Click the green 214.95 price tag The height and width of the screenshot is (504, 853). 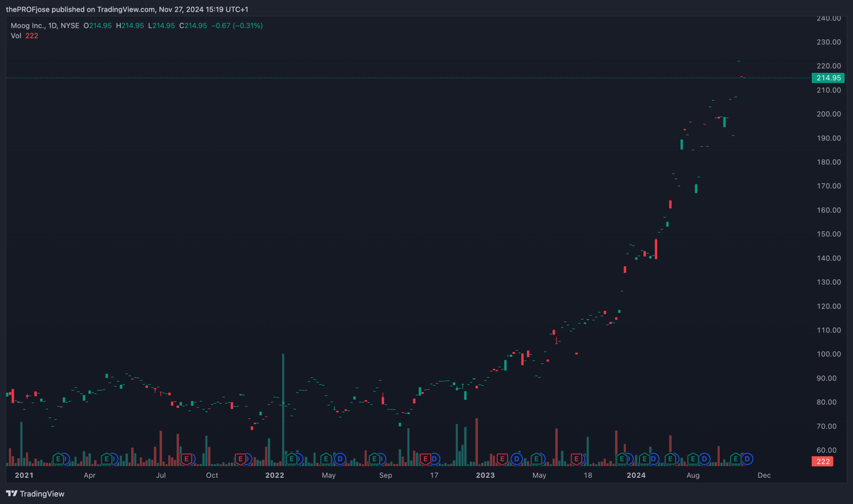pos(828,78)
